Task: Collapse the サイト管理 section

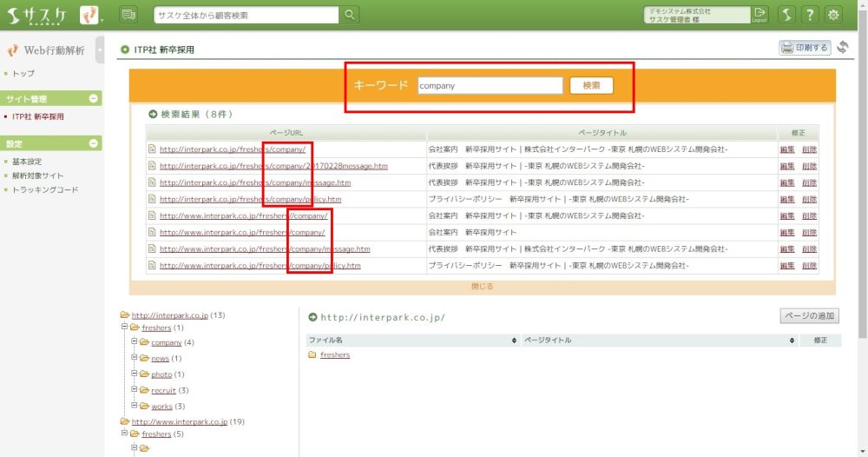Action: [x=94, y=98]
